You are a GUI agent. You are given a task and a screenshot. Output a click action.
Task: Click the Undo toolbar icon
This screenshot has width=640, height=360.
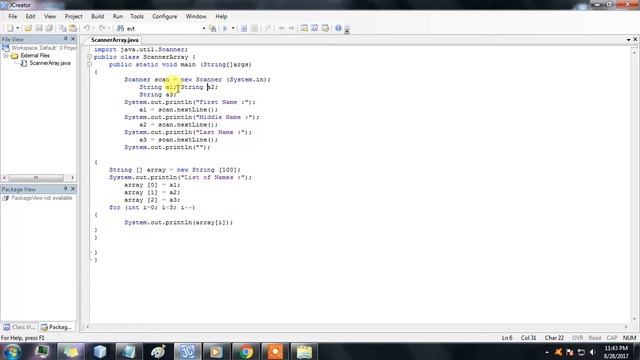[87, 28]
